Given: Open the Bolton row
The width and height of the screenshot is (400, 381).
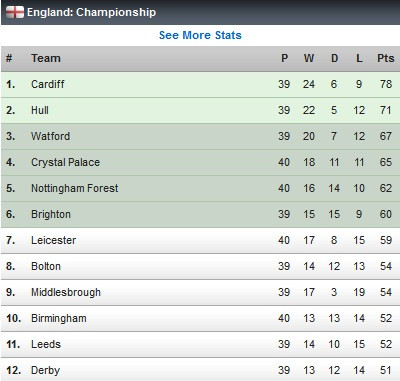Looking at the screenshot, I should pos(200,266).
